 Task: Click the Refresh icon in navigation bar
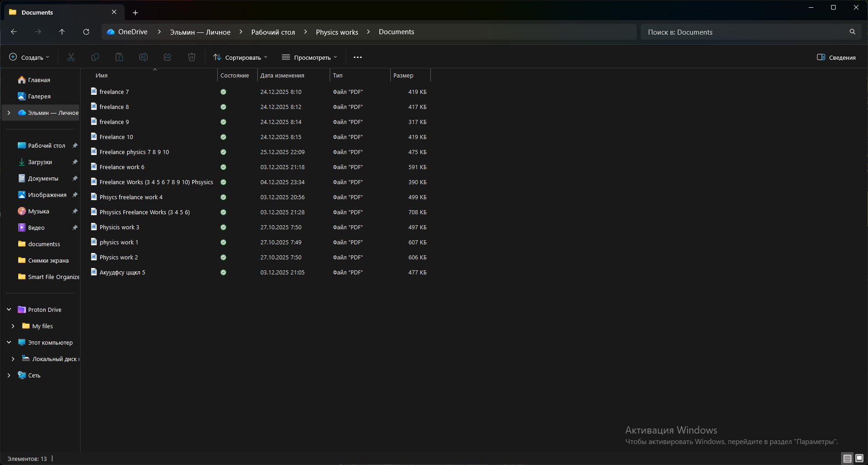tap(86, 31)
